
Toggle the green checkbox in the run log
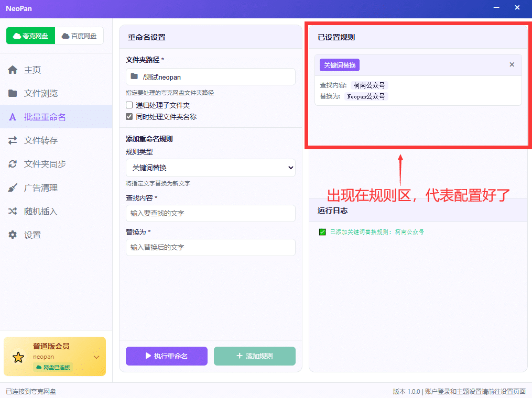point(322,232)
